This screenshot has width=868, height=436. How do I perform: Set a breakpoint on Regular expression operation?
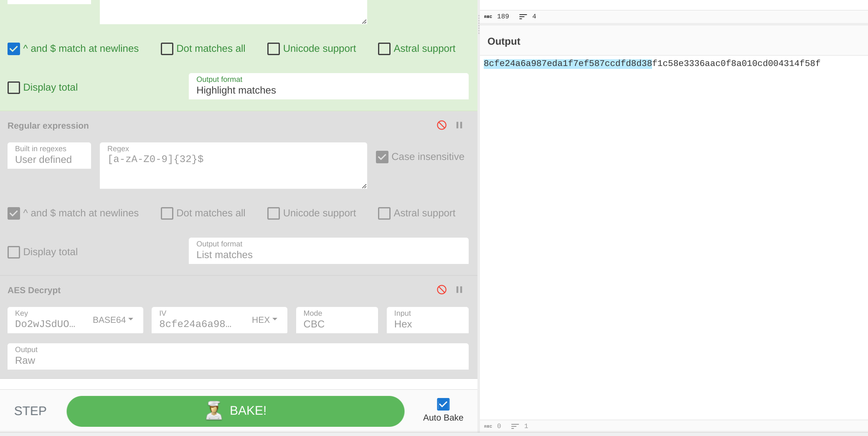point(459,125)
